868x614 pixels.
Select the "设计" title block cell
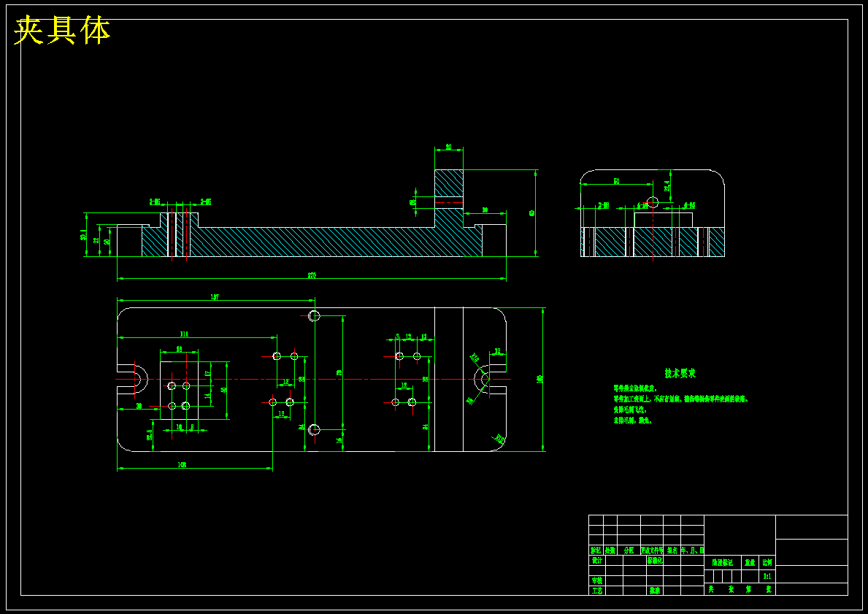(596, 560)
